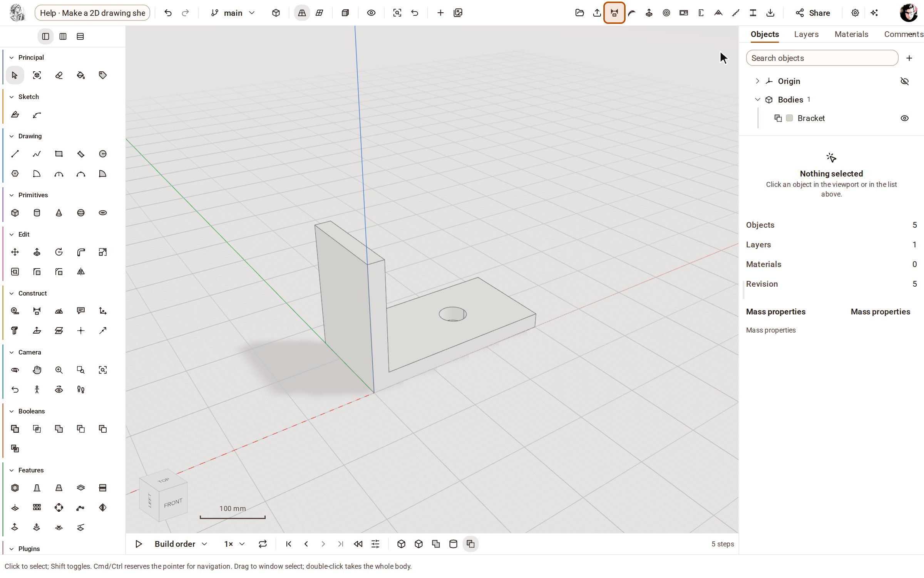The image size is (924, 578).
Task: Switch to the Layers tab
Action: coord(806,34)
